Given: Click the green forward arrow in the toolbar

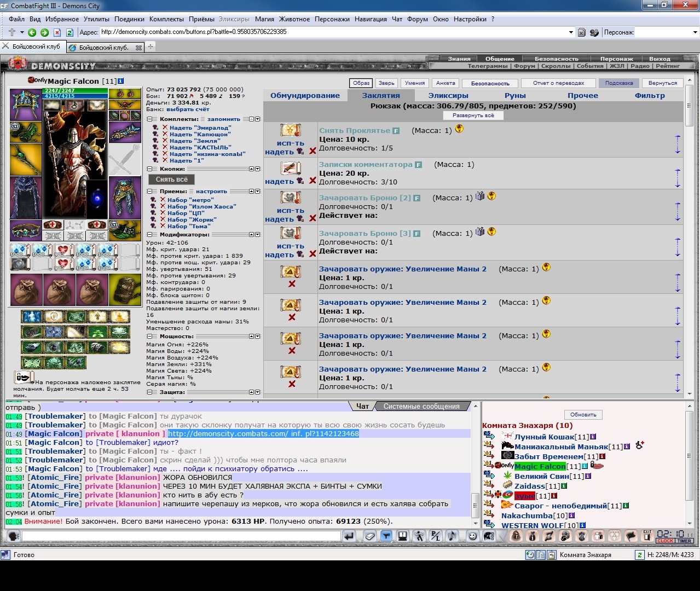Looking at the screenshot, I should [x=44, y=32].
